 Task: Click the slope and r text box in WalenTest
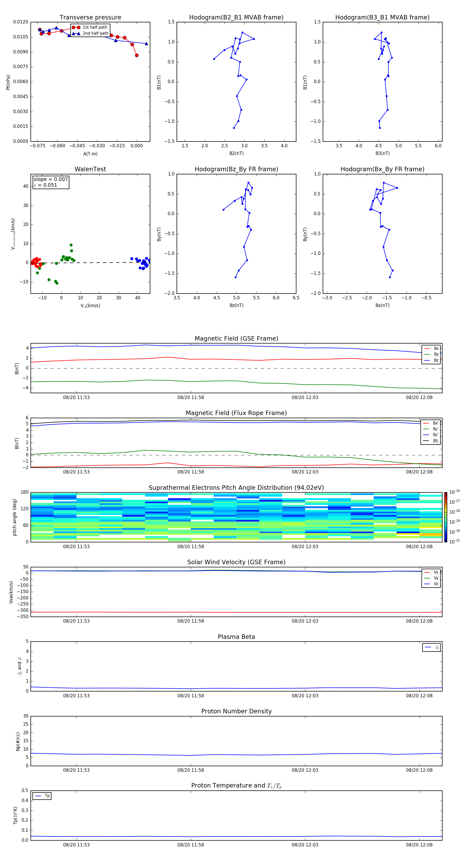(50, 182)
